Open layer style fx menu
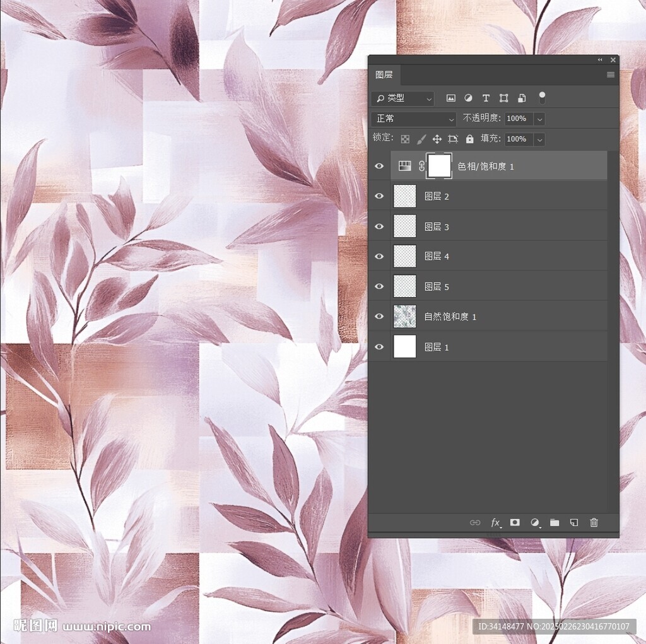The image size is (646, 644). (x=496, y=522)
